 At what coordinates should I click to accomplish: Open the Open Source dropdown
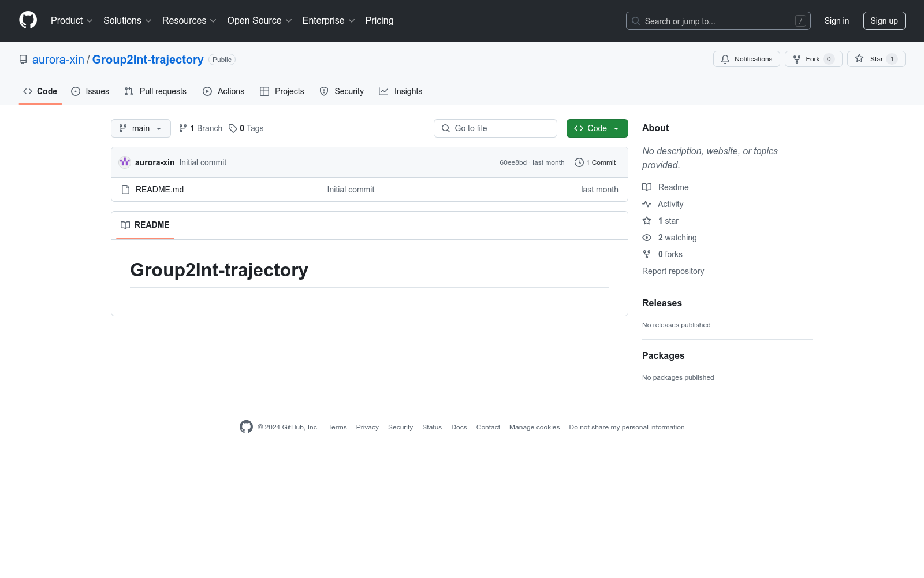tap(260, 20)
